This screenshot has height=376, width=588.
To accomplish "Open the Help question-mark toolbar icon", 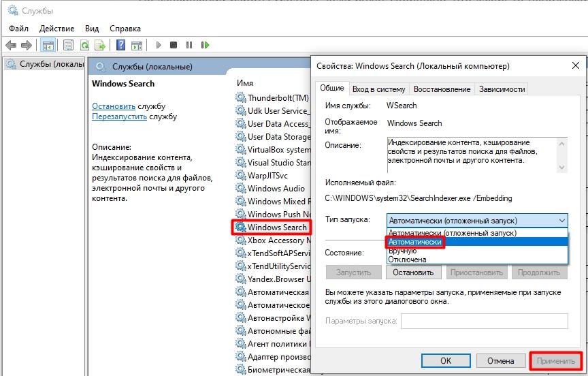I will click(120, 46).
